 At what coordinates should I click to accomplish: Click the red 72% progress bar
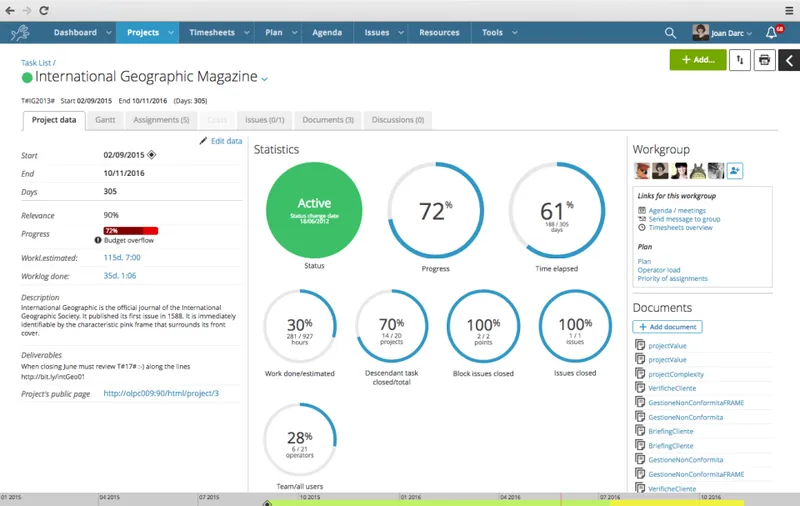click(x=131, y=231)
